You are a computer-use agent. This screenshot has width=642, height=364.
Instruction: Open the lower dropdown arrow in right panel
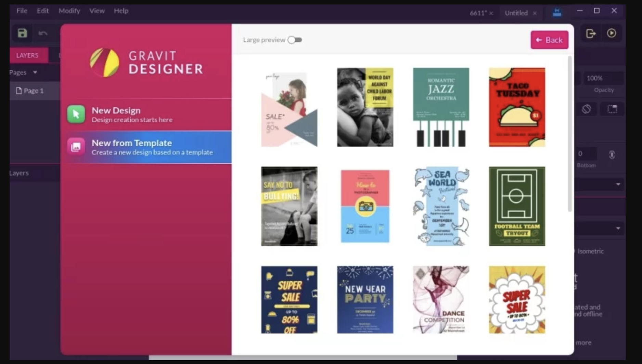pos(618,228)
